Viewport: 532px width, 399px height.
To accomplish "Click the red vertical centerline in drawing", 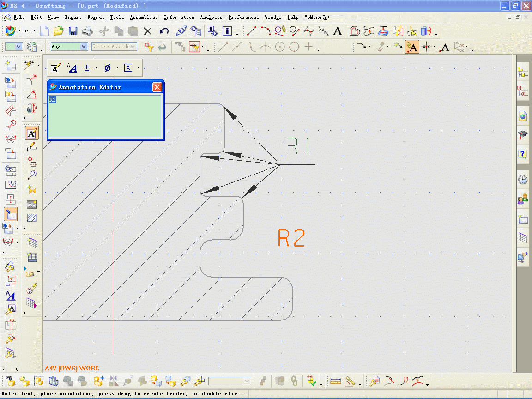I will coord(113,248).
